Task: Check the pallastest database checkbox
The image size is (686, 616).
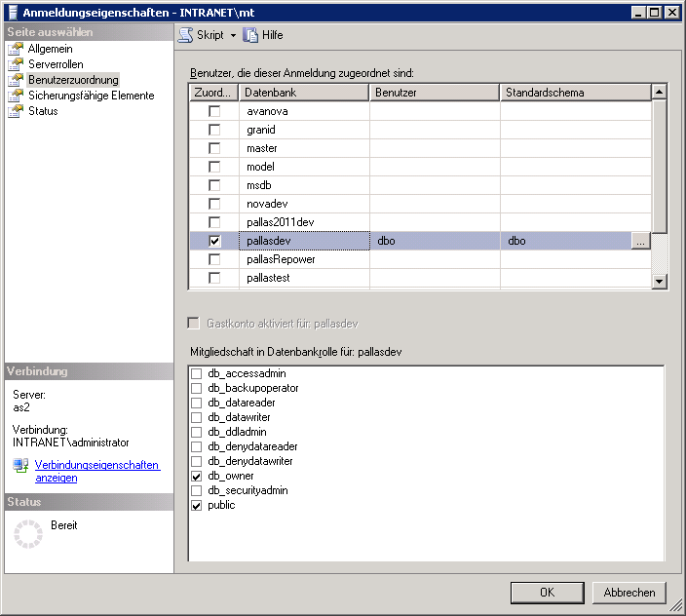Action: pos(214,278)
